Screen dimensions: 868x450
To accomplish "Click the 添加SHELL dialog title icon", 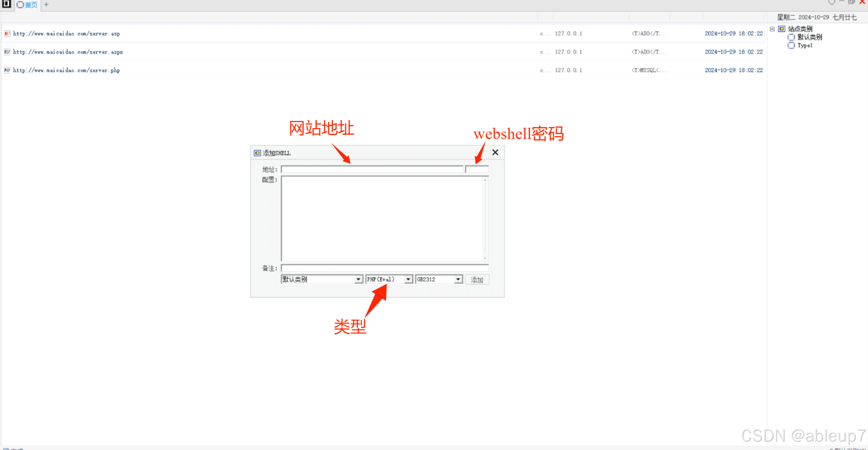I will coord(257,153).
